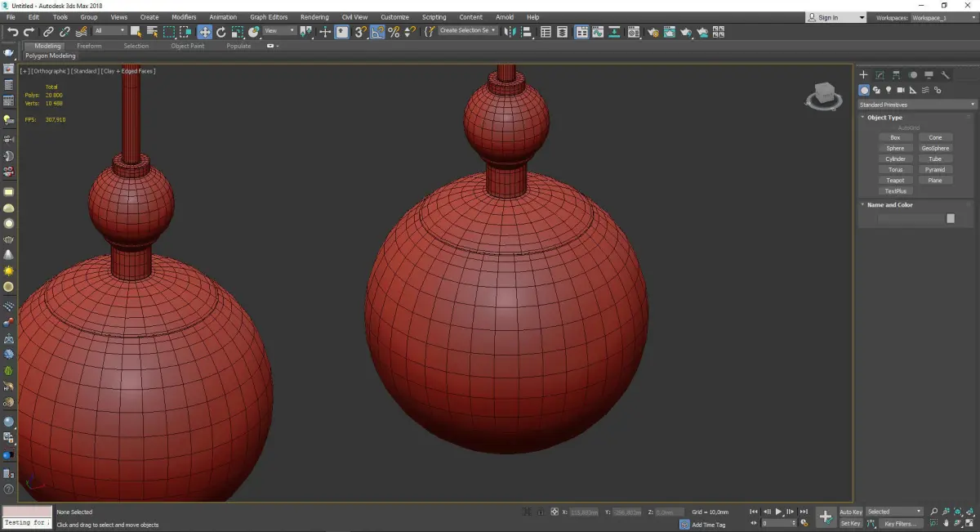Activate the Select and Scale tool
The height and width of the screenshot is (532, 980).
(x=237, y=32)
